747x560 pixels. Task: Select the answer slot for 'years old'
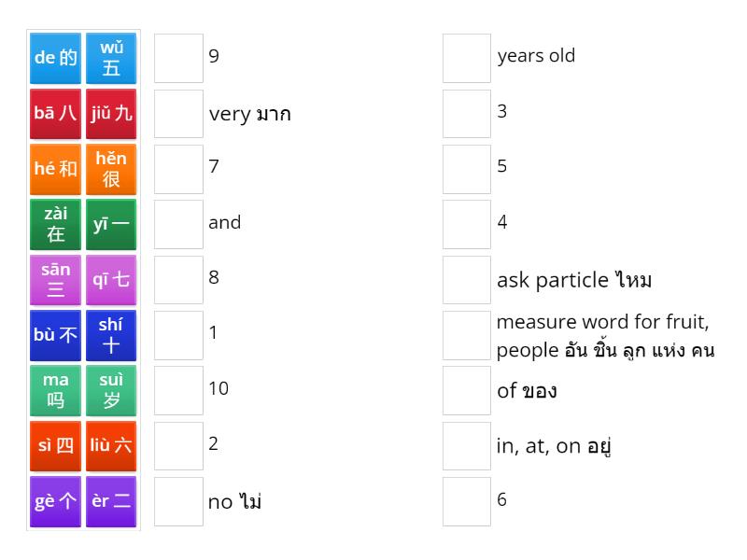coord(466,58)
